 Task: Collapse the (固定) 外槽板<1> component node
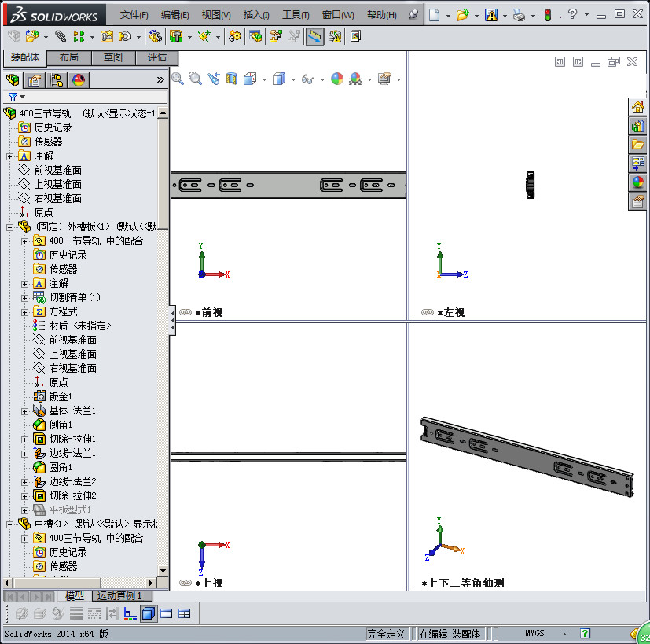coord(9,227)
